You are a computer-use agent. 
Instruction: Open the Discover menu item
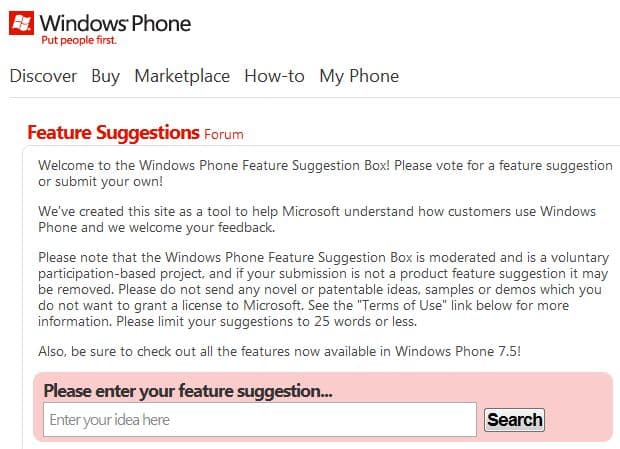[43, 76]
